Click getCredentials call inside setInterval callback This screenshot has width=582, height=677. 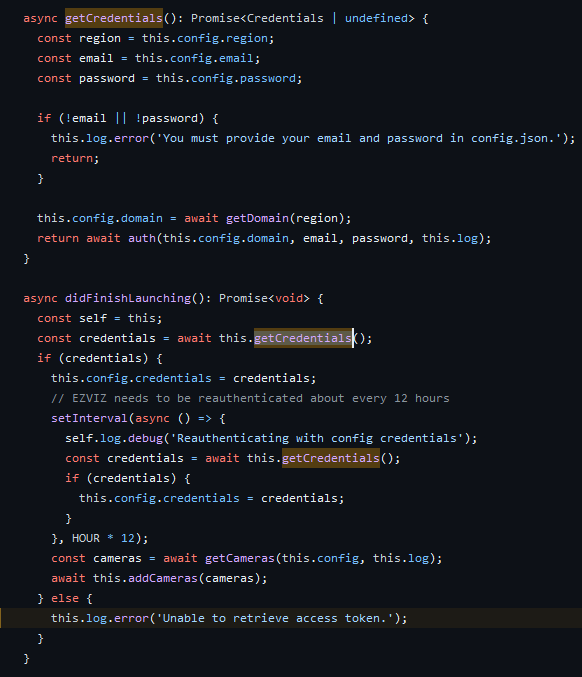point(331,458)
